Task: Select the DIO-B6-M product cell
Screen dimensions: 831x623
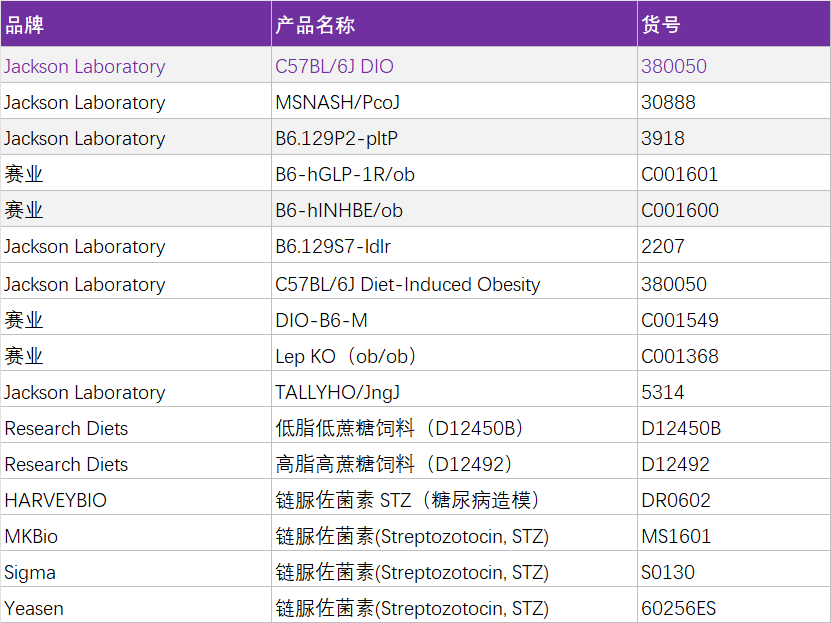Action: click(x=454, y=317)
